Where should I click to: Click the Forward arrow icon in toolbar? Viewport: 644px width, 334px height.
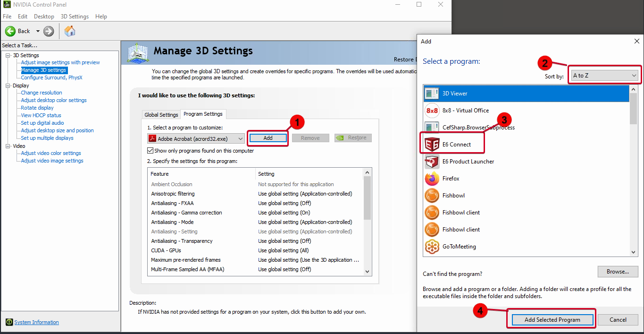pos(49,31)
